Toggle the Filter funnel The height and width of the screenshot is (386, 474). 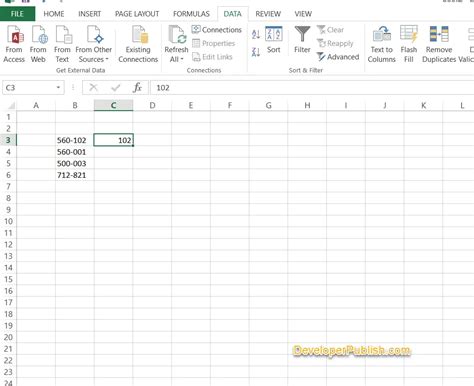[302, 39]
